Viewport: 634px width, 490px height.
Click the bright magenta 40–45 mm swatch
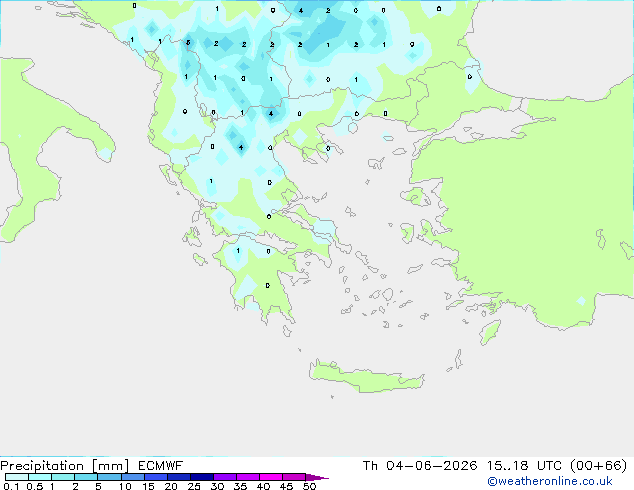(x=271, y=477)
